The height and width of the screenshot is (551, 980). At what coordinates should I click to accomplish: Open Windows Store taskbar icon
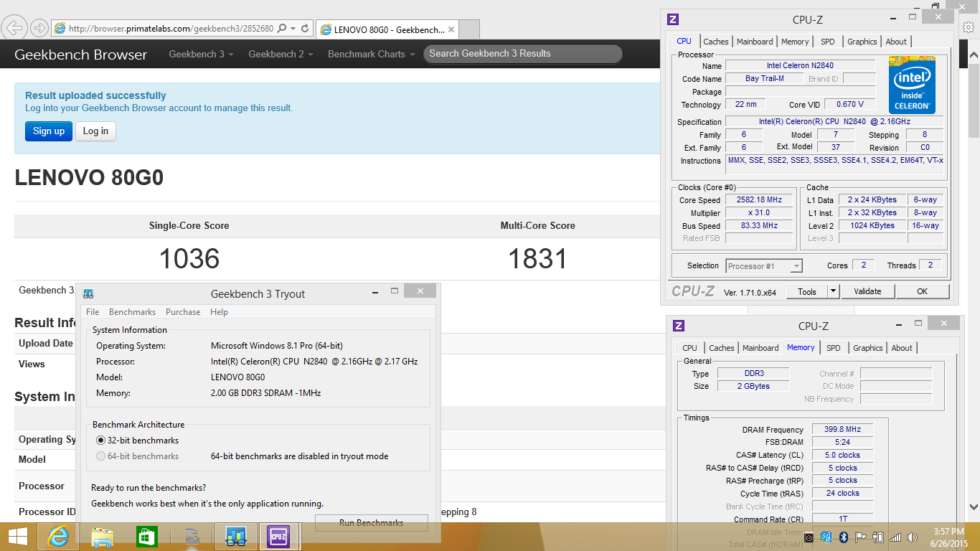pos(146,536)
